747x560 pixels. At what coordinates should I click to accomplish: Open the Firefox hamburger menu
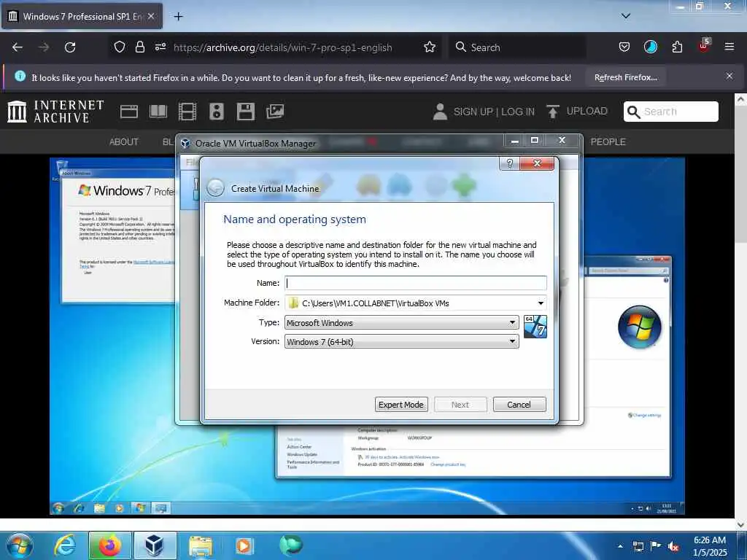pos(729,47)
